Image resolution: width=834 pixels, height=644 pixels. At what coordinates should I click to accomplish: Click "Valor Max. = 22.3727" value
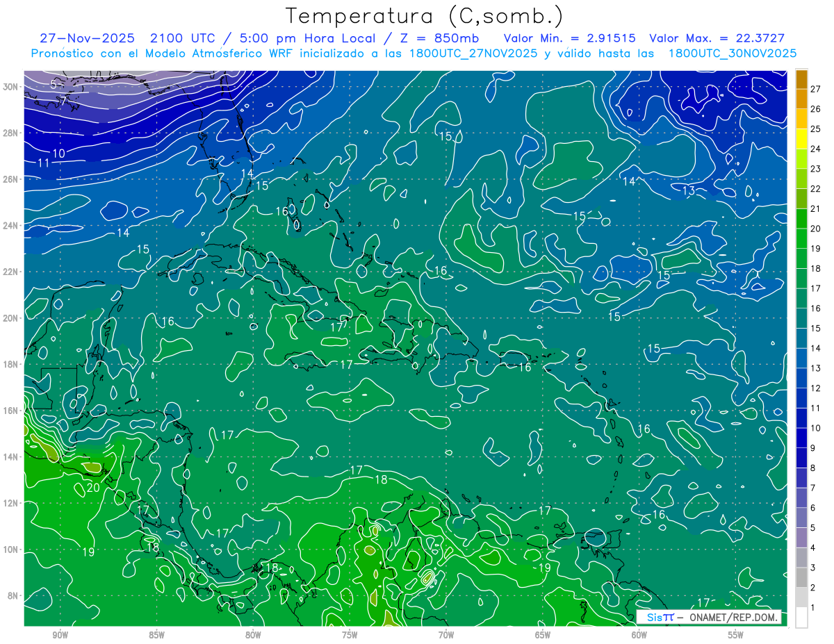[x=717, y=38]
